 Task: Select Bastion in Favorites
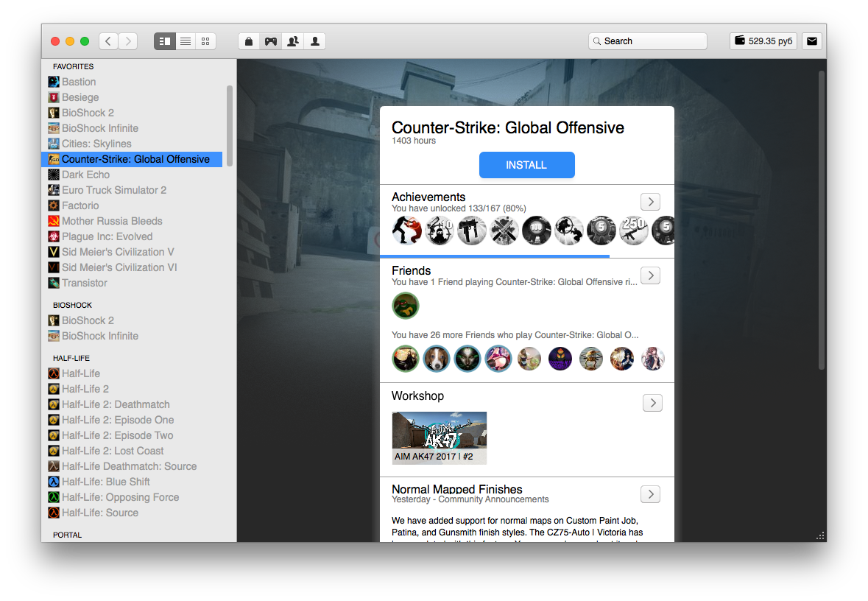coord(132,82)
